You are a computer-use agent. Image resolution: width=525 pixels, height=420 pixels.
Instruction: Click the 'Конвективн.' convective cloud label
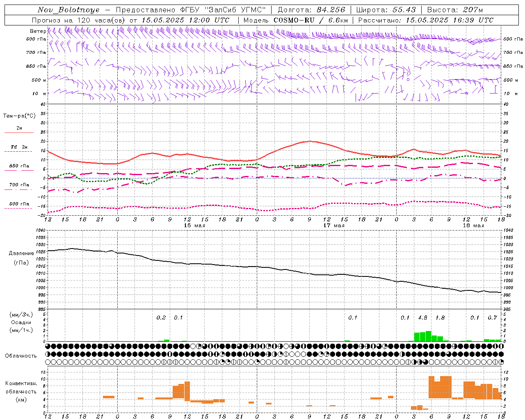point(21,383)
